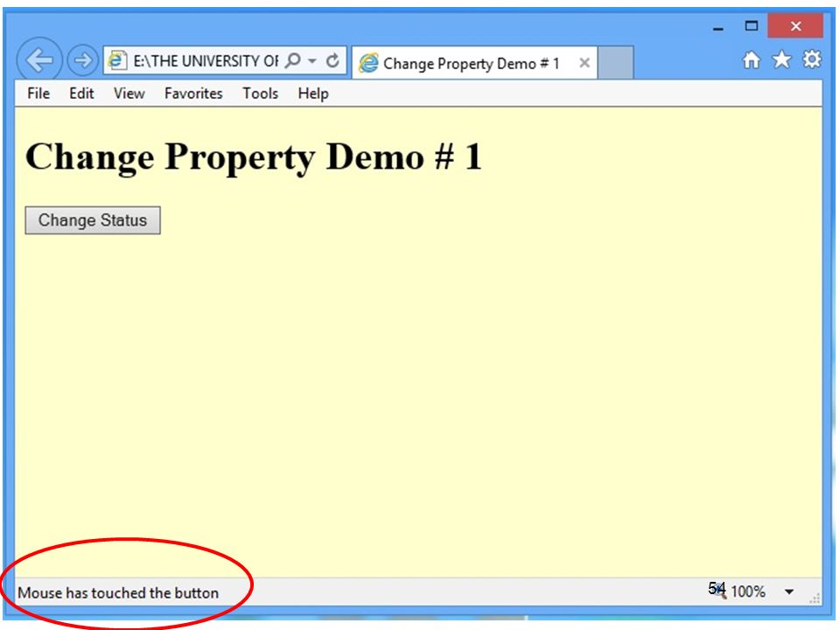Select the Change Property Demo # 1 tab

tap(474, 63)
